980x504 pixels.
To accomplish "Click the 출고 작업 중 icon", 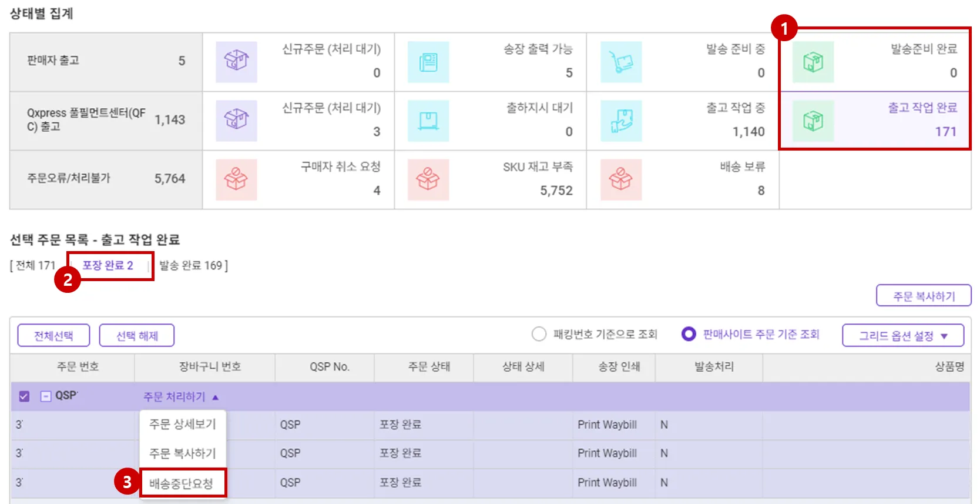I will [621, 121].
